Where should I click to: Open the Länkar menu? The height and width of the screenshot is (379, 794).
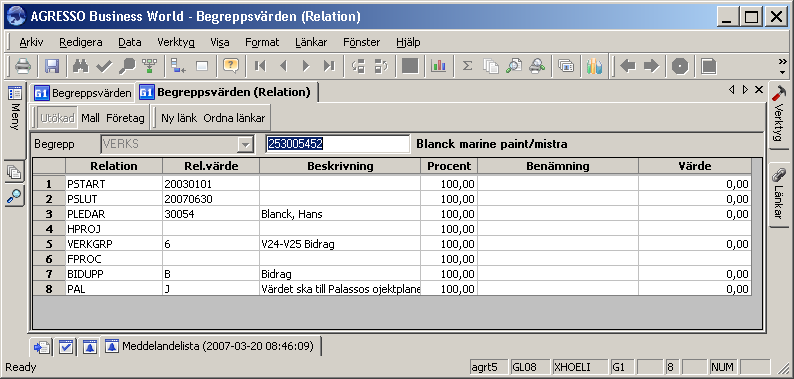[x=311, y=42]
